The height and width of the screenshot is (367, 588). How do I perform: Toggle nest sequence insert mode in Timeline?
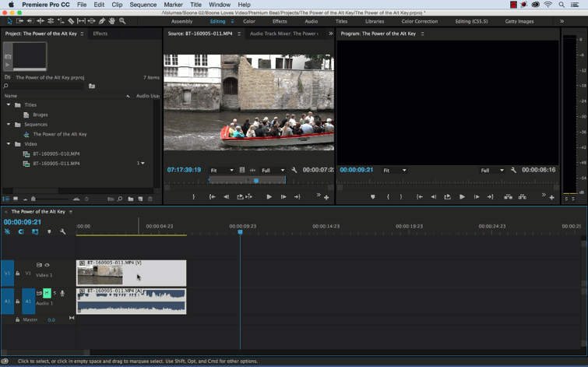pos(7,231)
